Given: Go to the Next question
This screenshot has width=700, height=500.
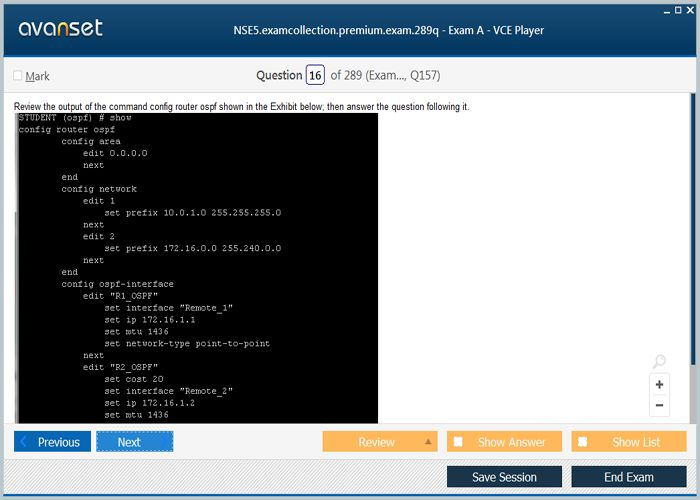Looking at the screenshot, I should [x=134, y=442].
